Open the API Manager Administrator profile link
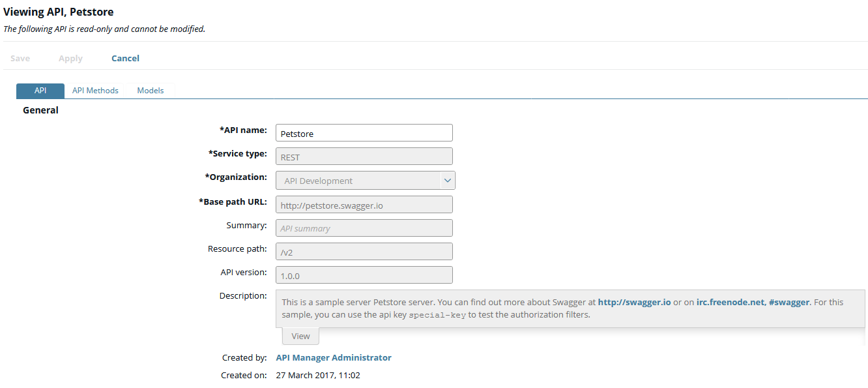868x388 pixels. (333, 357)
